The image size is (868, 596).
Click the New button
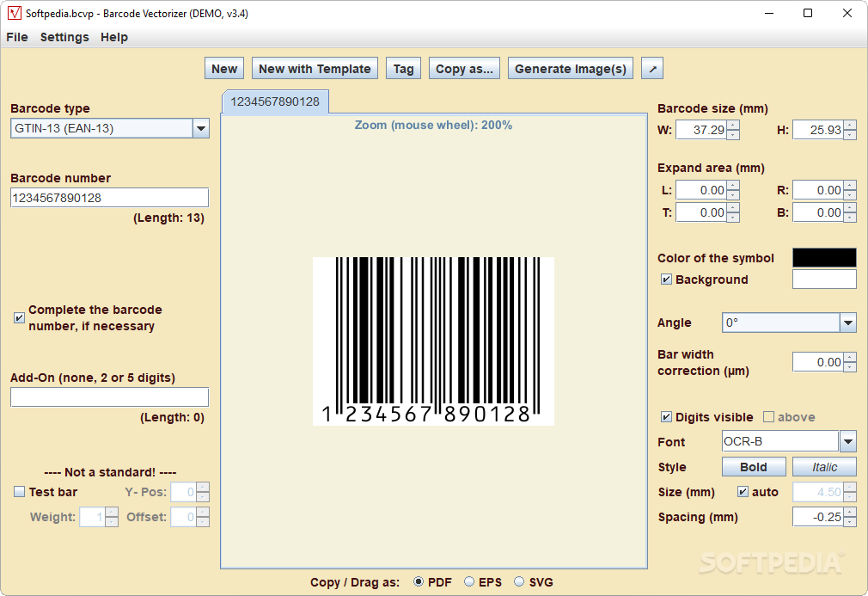pos(224,69)
